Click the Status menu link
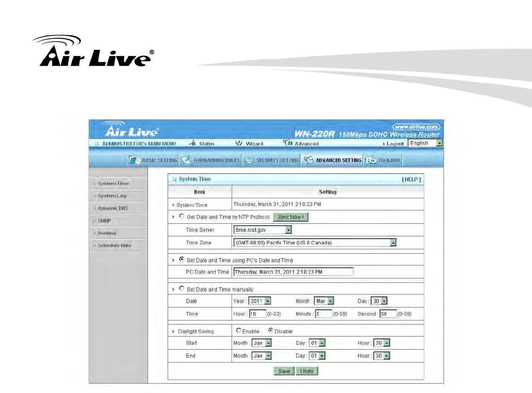 click(207, 144)
